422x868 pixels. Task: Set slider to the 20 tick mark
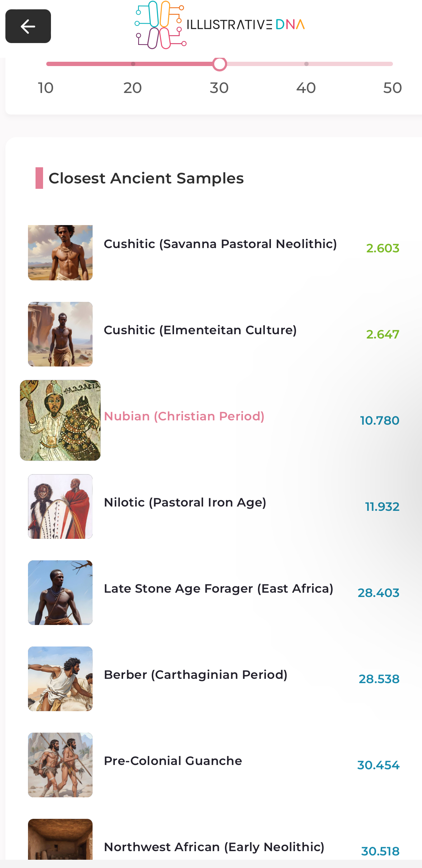[x=133, y=64]
